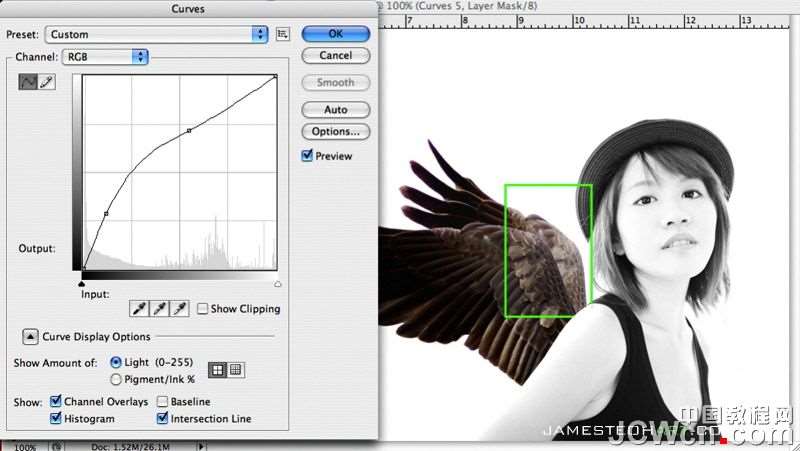The height and width of the screenshot is (451, 800).
Task: Uncheck the Preview checkbox
Action: point(307,156)
